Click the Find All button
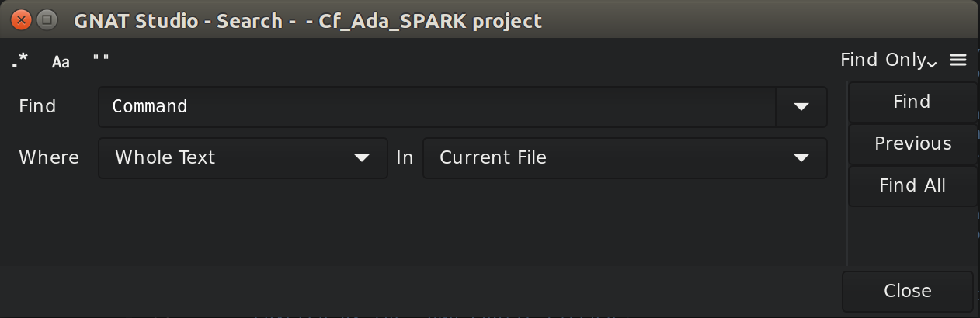Screen dimensions: 980x318 pos(912,185)
